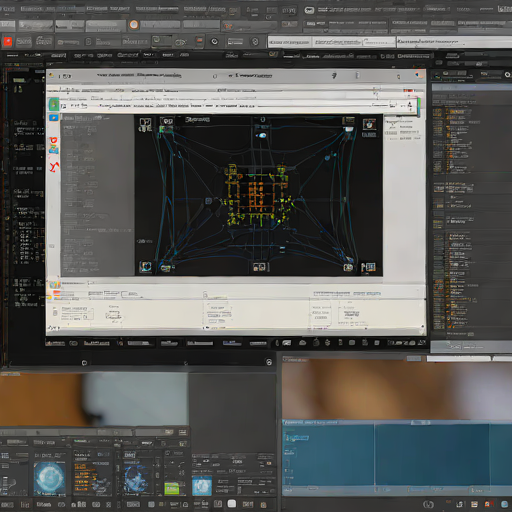
Task: Click the red square icon in upper toolbar
Action: [7, 42]
